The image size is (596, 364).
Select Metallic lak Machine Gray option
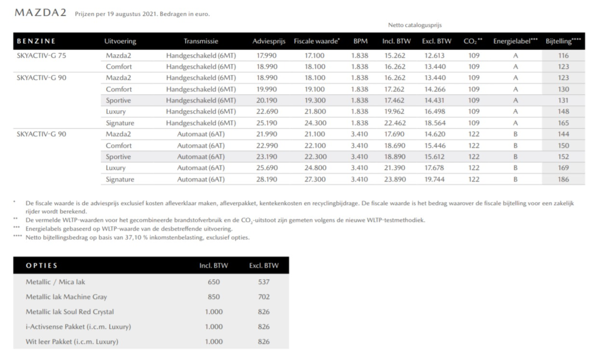(66, 297)
